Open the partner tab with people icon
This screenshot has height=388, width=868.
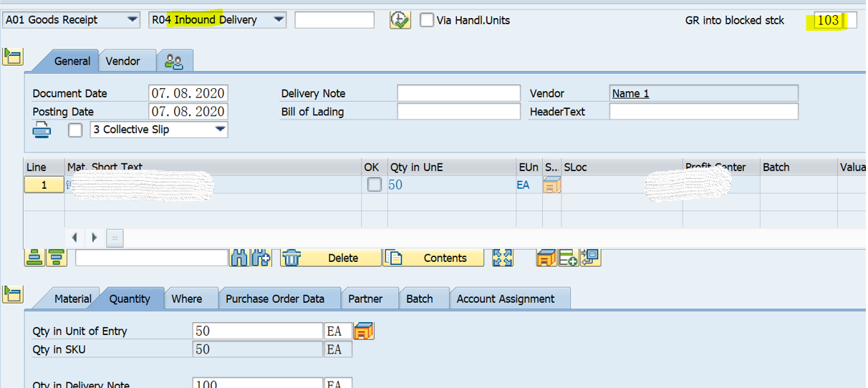tap(174, 62)
